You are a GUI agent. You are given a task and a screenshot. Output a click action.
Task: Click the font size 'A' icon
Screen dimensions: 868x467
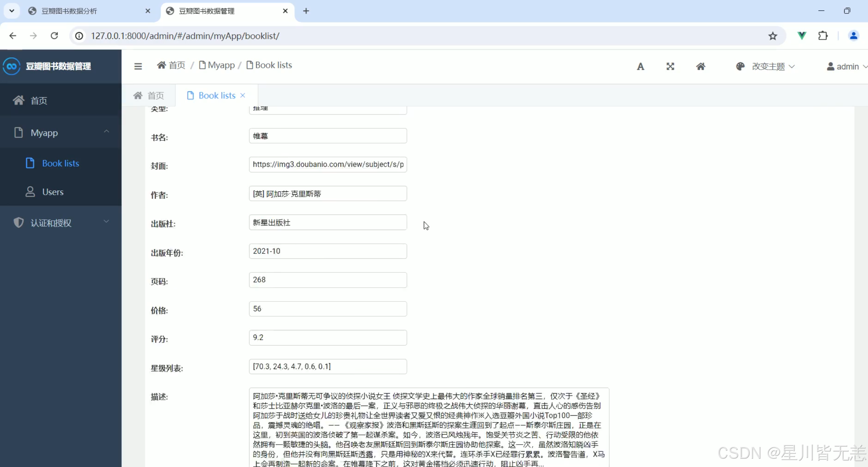[x=641, y=66]
